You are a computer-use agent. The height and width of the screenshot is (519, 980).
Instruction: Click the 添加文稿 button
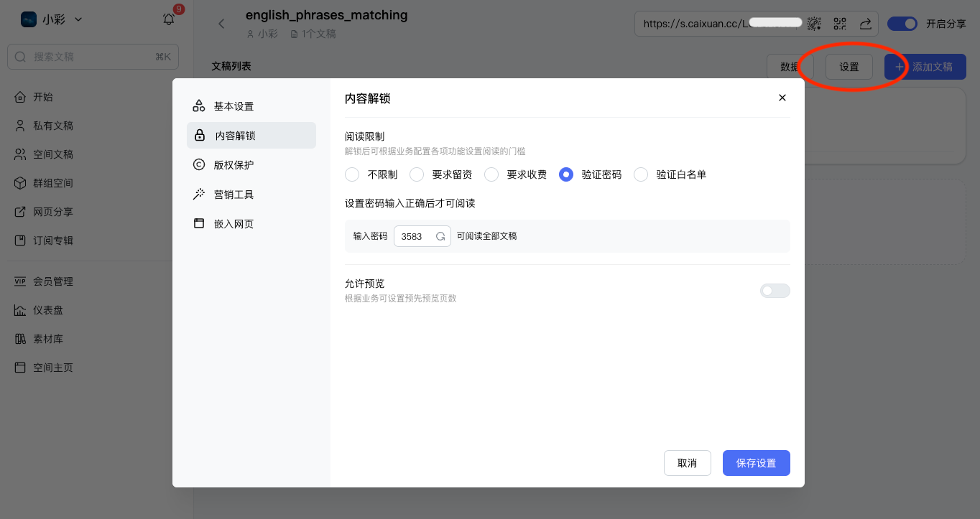coord(925,67)
